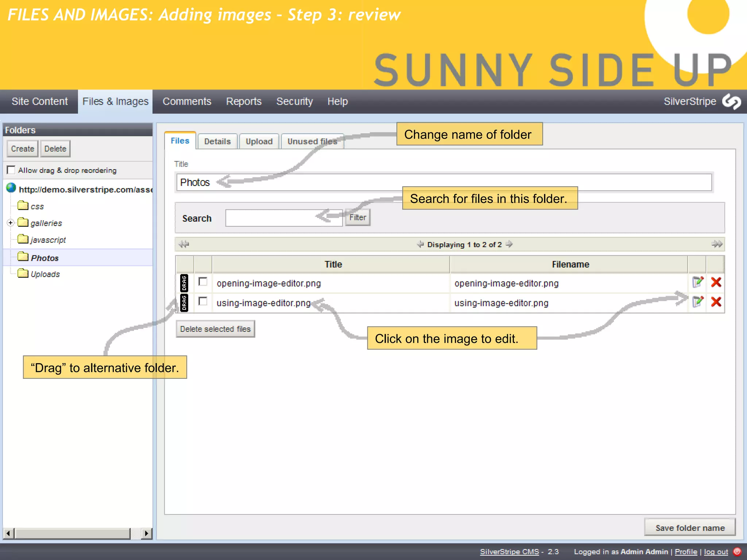Go to first page double-arrow icon

click(184, 244)
